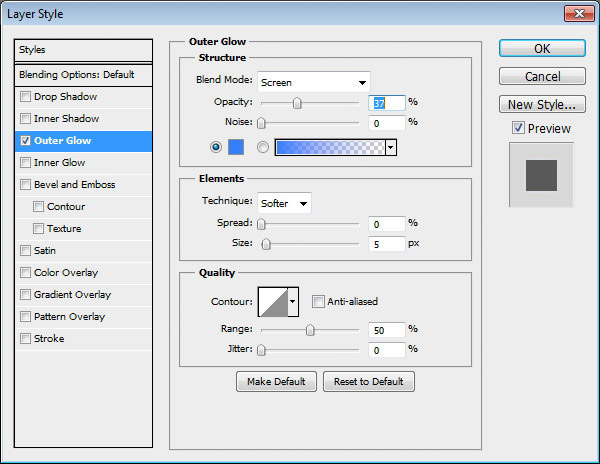Viewport: 600px width, 464px height.
Task: Click the blue-to-transparent gradient bar
Action: 330,147
